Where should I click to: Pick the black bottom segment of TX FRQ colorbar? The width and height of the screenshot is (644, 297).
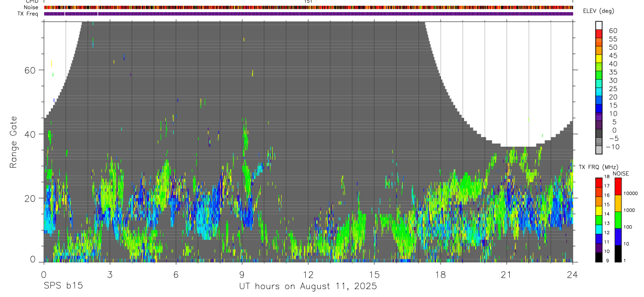pos(599,257)
